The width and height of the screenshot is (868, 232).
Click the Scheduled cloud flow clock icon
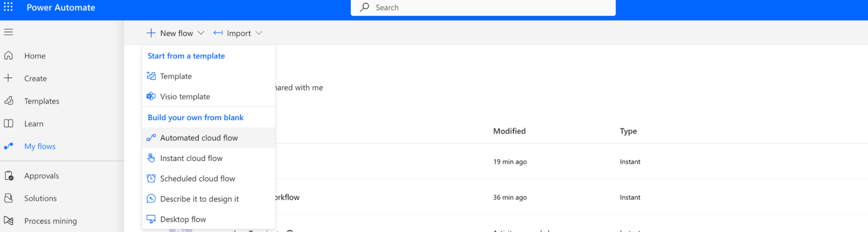[x=151, y=178]
